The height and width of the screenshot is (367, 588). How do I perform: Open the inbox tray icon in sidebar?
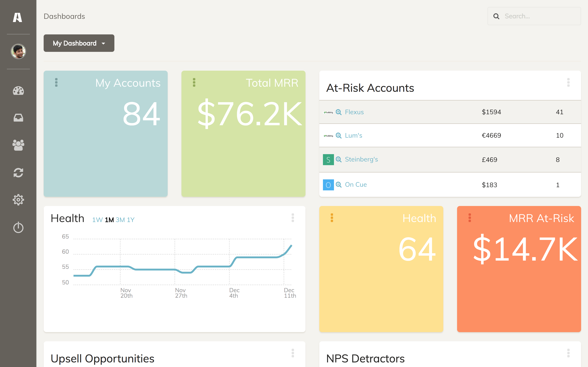pos(18,118)
